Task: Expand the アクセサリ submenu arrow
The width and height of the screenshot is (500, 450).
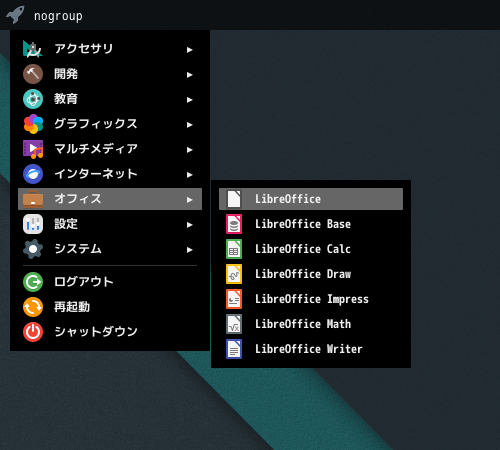Action: [189, 50]
